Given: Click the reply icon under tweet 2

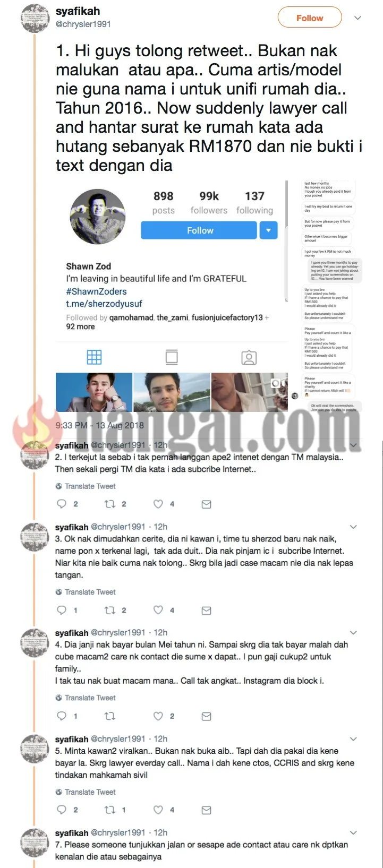Looking at the screenshot, I should (62, 504).
